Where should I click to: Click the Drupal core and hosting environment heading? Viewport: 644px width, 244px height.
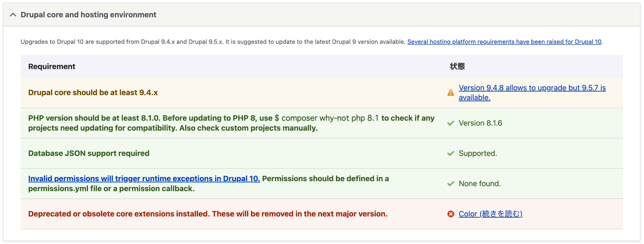pos(88,15)
